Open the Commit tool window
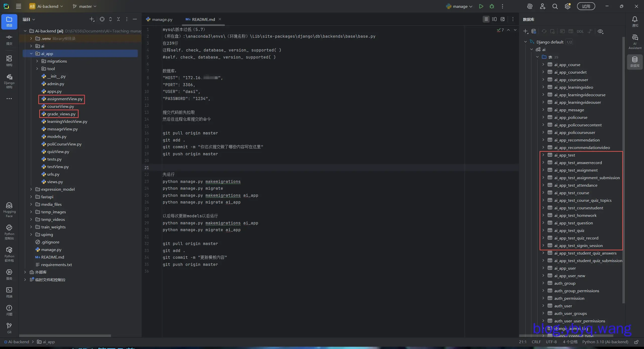 point(9,40)
